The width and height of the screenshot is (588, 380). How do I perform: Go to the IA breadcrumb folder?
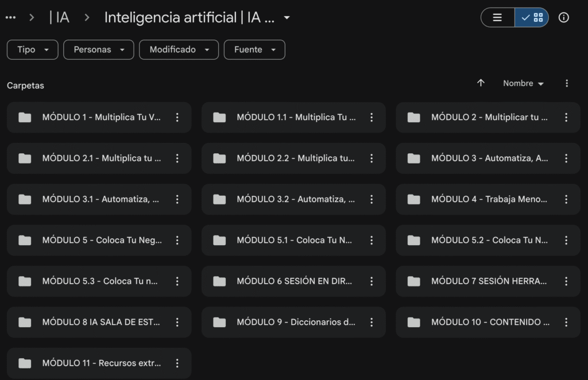tap(59, 18)
